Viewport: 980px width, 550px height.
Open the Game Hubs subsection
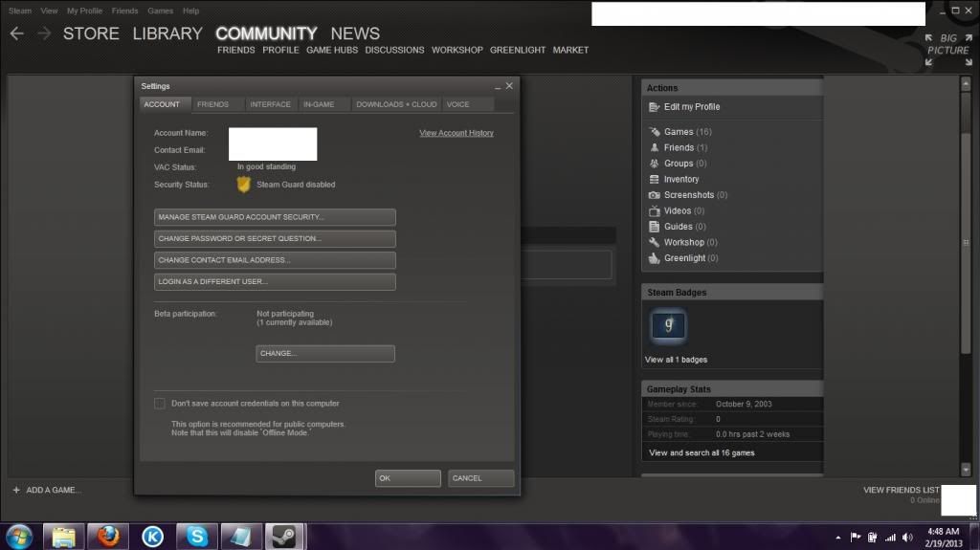[x=332, y=50]
